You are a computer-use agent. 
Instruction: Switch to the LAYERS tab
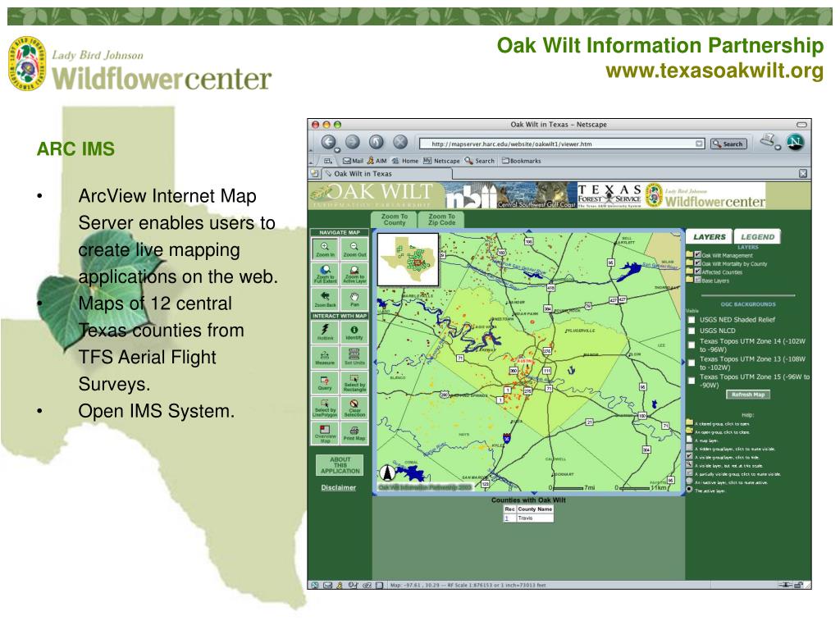709,237
